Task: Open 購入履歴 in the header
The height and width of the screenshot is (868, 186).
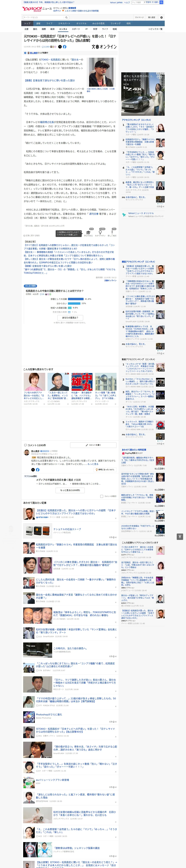Action: point(152,17)
